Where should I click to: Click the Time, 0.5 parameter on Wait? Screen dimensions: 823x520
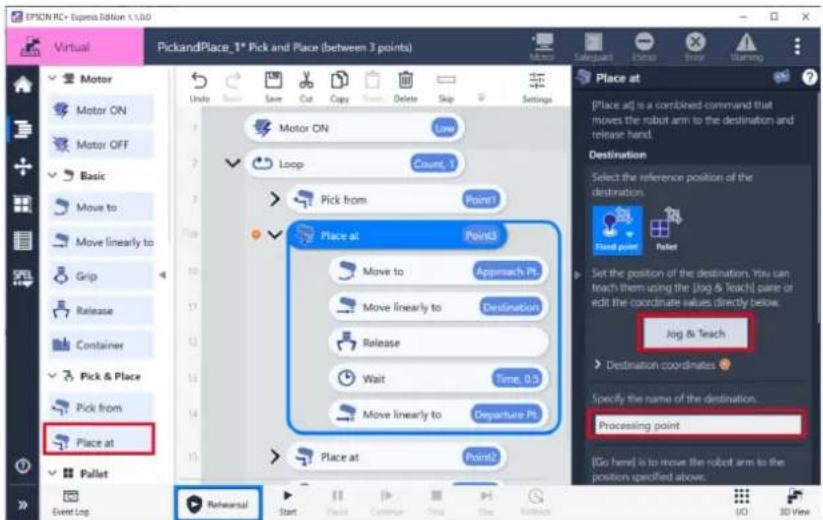point(516,378)
